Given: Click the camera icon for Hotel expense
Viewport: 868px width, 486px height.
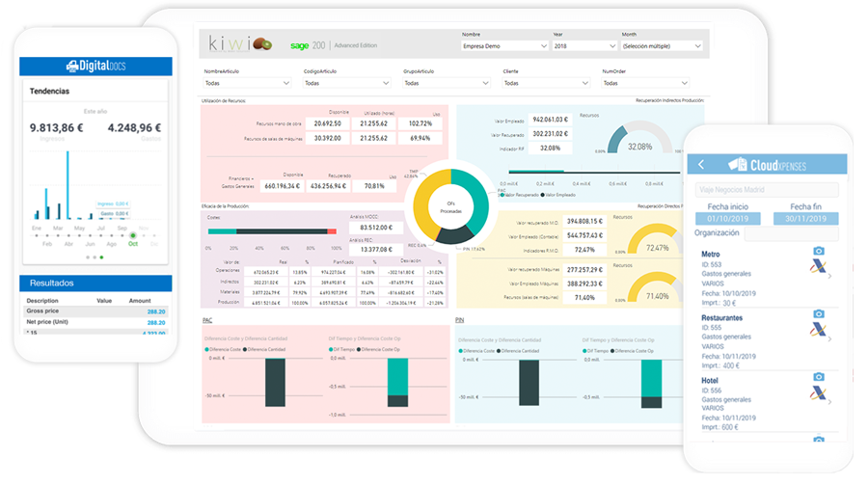Looking at the screenshot, I should pyautogui.click(x=818, y=376).
